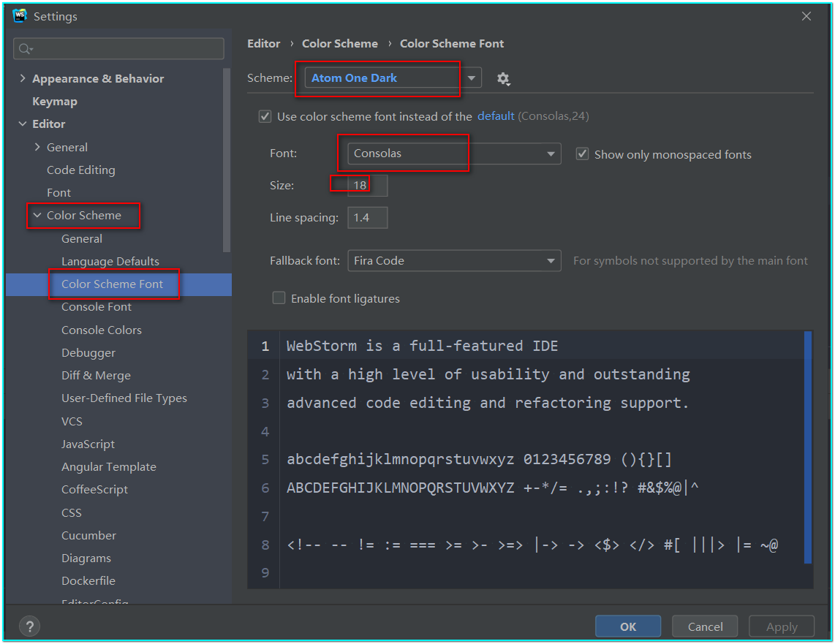This screenshot has height=644, width=835.
Task: Click the font Size input field
Action: coord(367,186)
